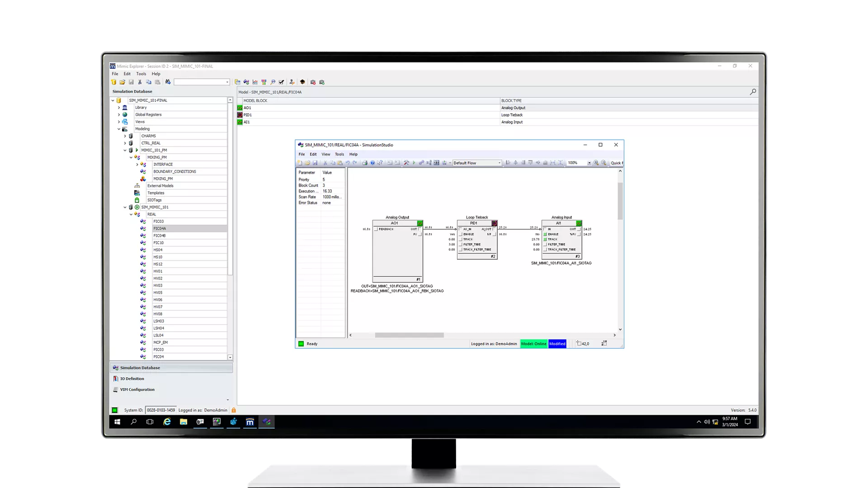
Task: Click the tools/wrench icon in SimulationStudio
Action: (406, 163)
